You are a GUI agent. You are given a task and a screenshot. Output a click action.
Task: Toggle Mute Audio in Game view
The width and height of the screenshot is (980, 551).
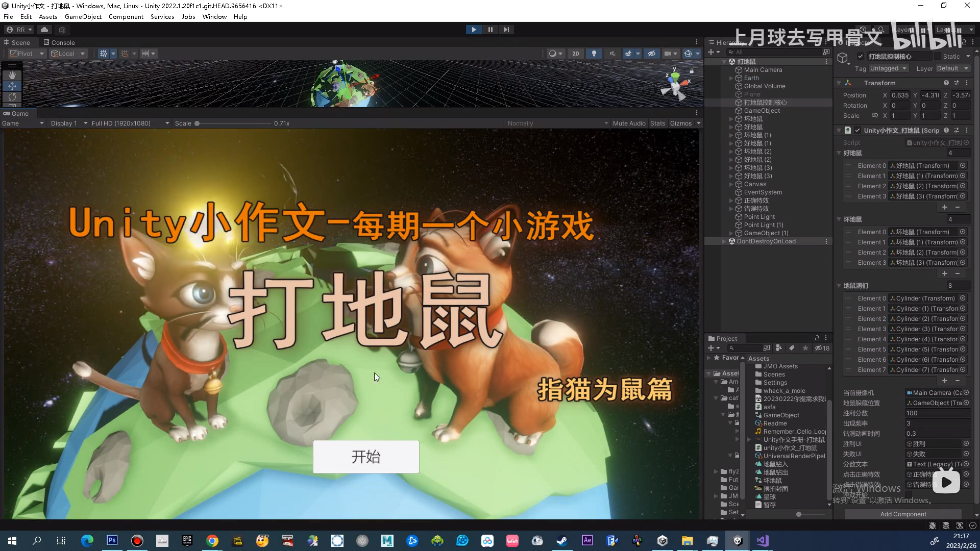click(x=629, y=123)
